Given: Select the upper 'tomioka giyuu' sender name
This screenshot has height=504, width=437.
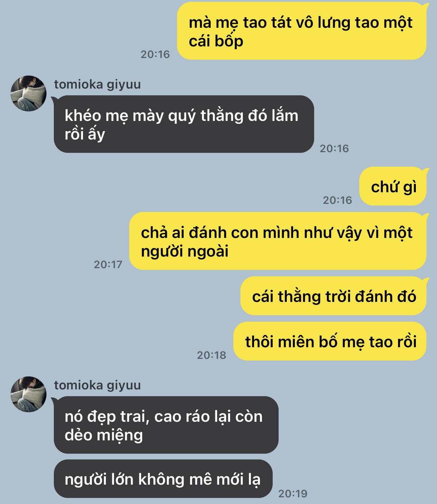Looking at the screenshot, I should click(x=97, y=84).
